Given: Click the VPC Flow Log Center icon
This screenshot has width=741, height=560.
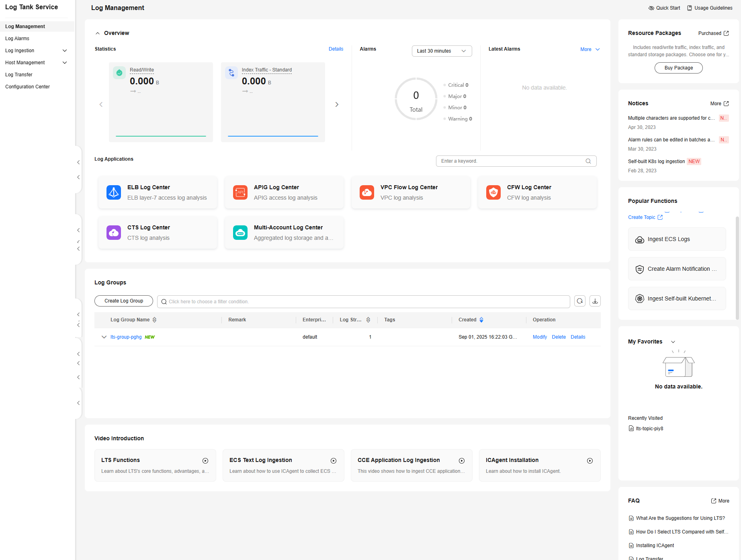Looking at the screenshot, I should (367, 192).
